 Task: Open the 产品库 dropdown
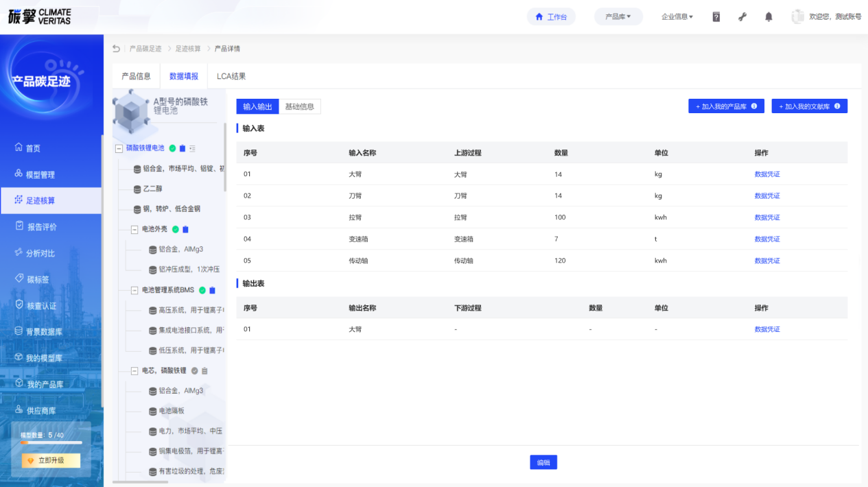tap(618, 16)
